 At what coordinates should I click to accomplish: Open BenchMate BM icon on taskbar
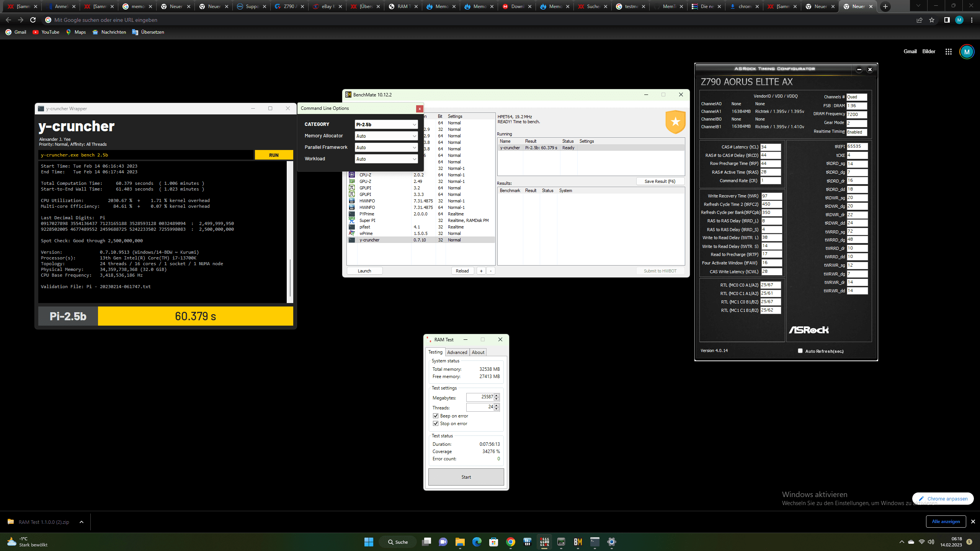tap(578, 542)
